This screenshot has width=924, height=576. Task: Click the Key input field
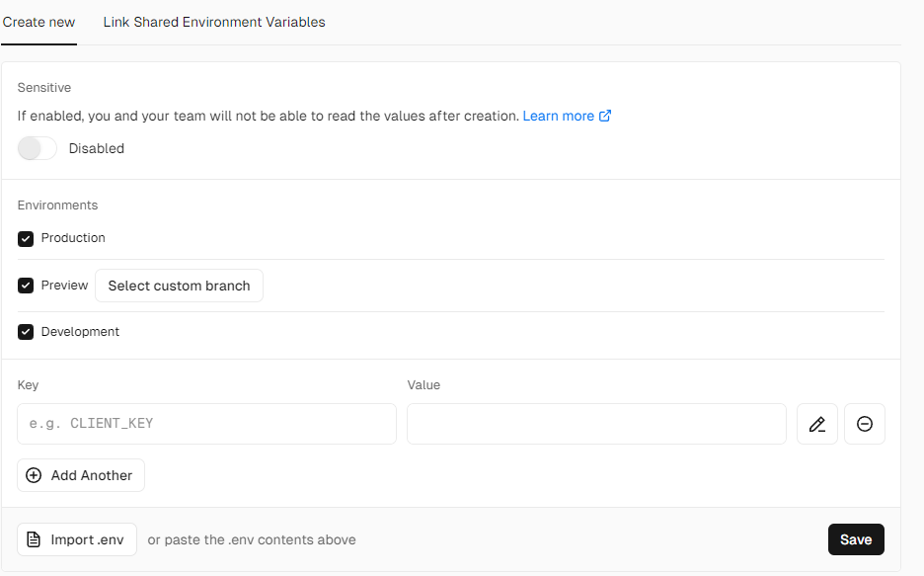206,423
